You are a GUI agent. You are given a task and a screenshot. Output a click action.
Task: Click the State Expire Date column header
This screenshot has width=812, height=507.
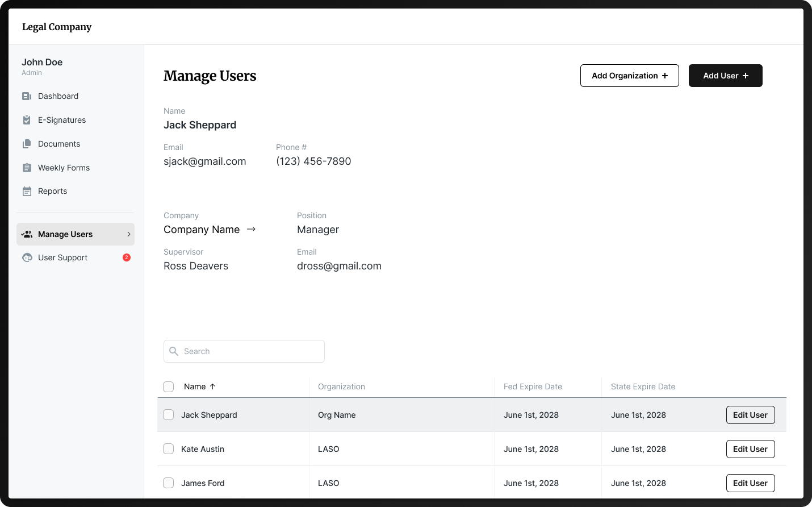pyautogui.click(x=643, y=387)
